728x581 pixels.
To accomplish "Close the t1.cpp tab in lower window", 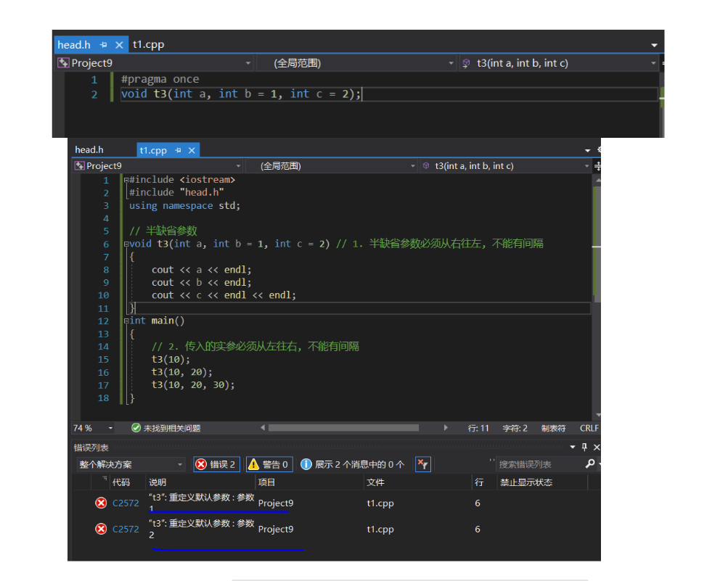I will pos(192,150).
